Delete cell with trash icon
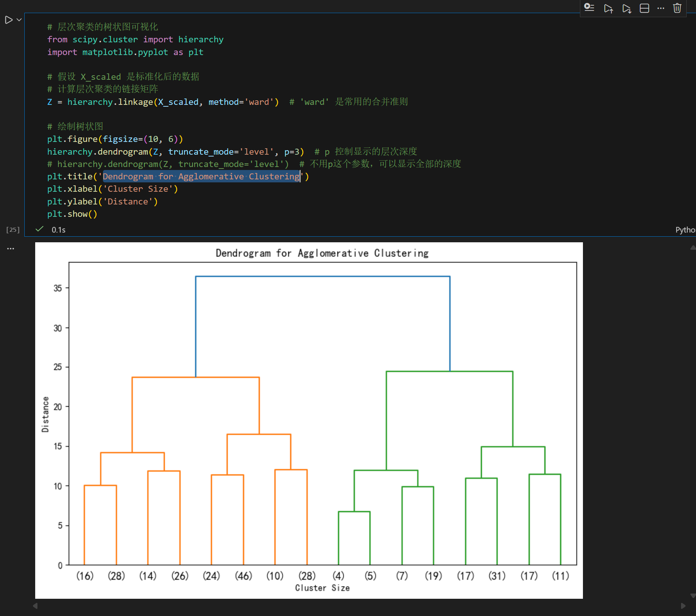Screen dimensions: 696x616 [x=677, y=8]
